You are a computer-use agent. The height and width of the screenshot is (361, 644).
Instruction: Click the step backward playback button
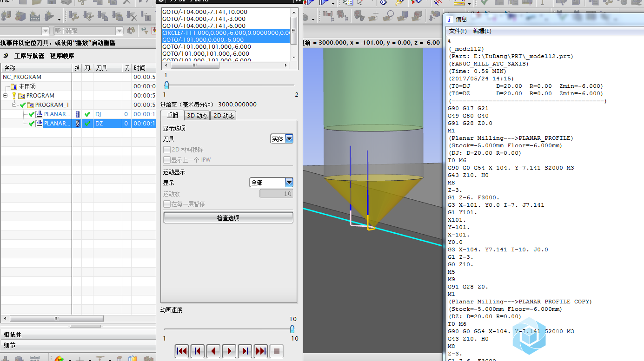(213, 351)
